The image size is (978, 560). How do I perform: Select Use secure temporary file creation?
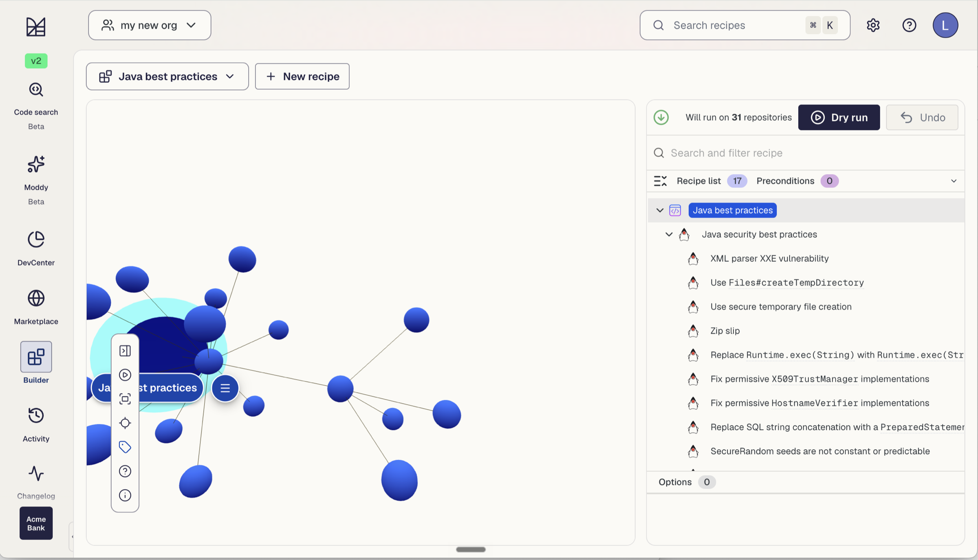pyautogui.click(x=781, y=306)
